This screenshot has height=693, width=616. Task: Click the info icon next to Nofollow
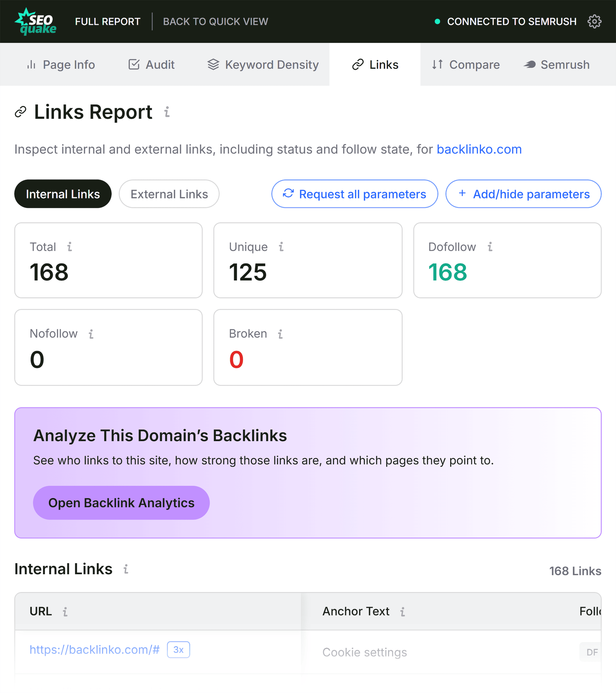coord(91,334)
